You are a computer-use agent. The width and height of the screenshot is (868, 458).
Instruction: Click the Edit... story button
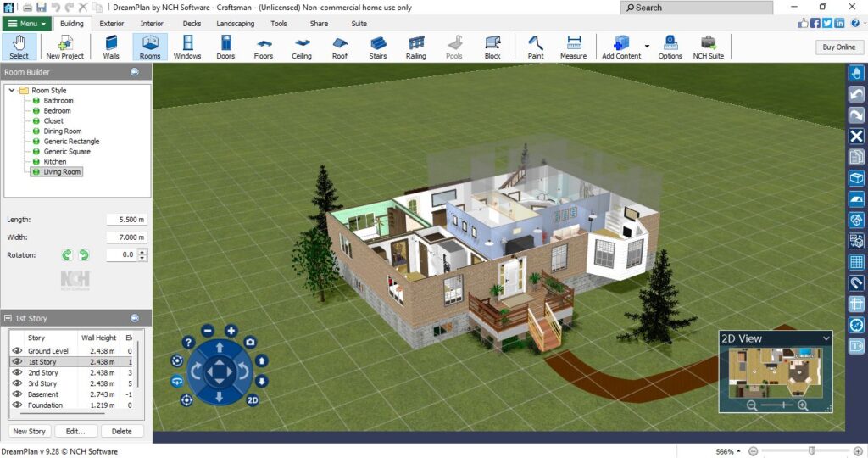75,431
